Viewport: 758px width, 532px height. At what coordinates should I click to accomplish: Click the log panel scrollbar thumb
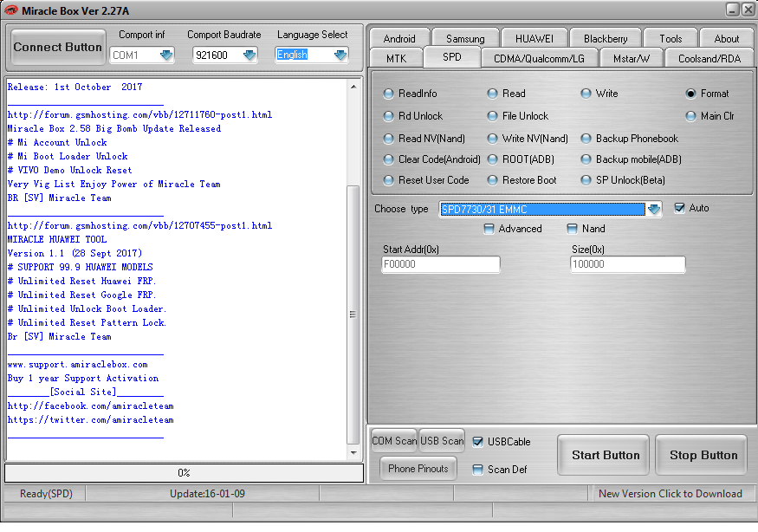click(353, 315)
